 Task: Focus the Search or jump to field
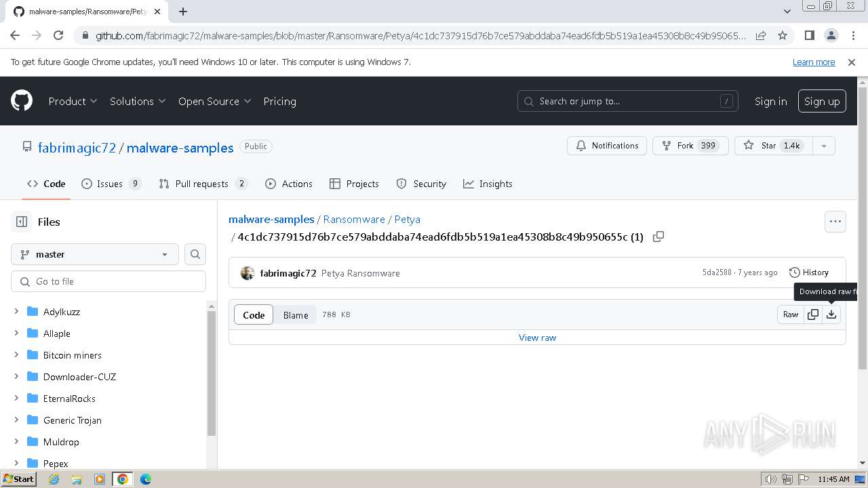coord(628,101)
